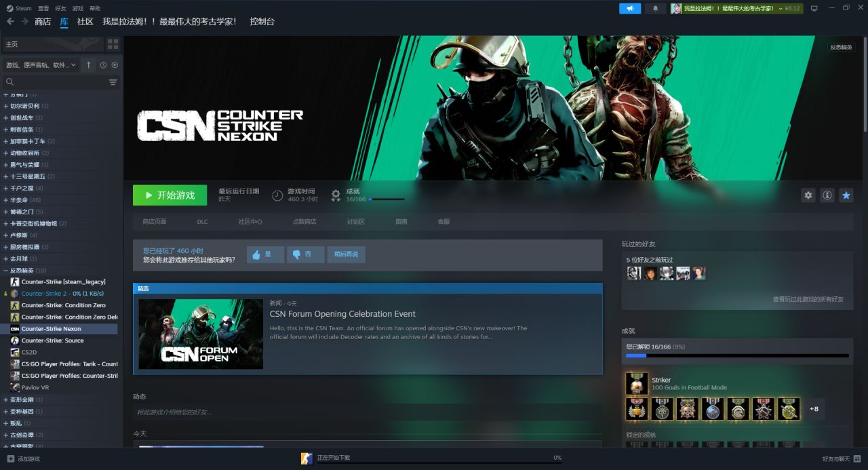Open game info icon
The width and height of the screenshot is (868, 470).
[827, 195]
